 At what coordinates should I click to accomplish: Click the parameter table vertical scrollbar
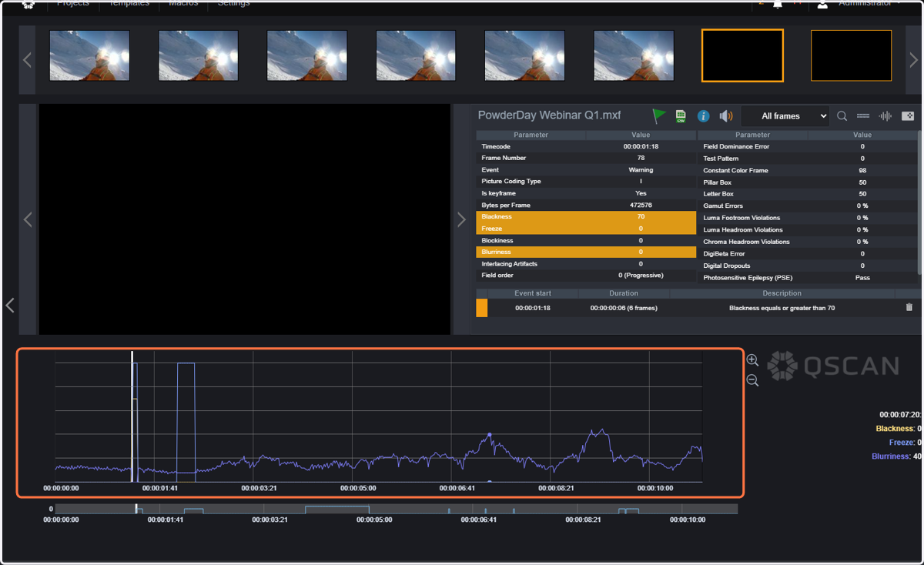click(920, 202)
